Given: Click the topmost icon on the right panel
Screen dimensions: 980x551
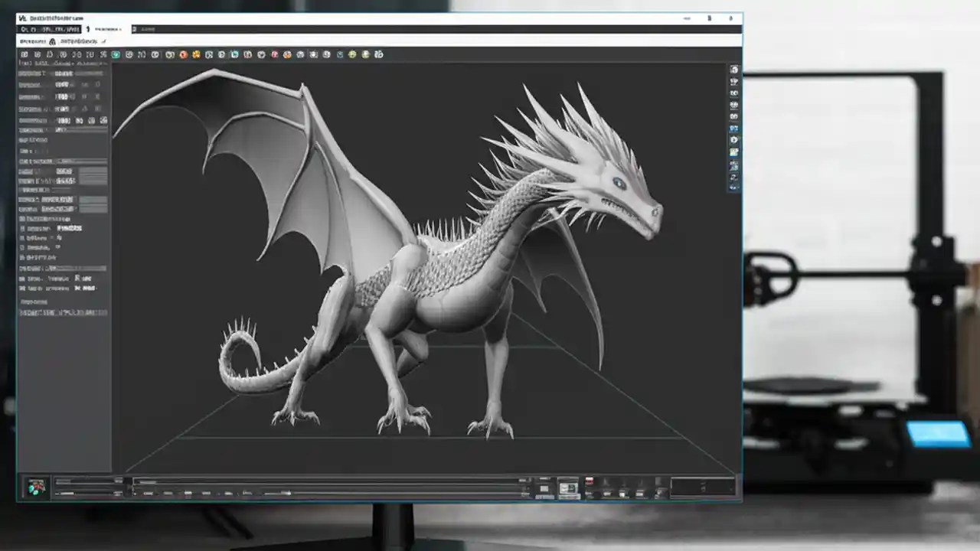Looking at the screenshot, I should tap(733, 70).
